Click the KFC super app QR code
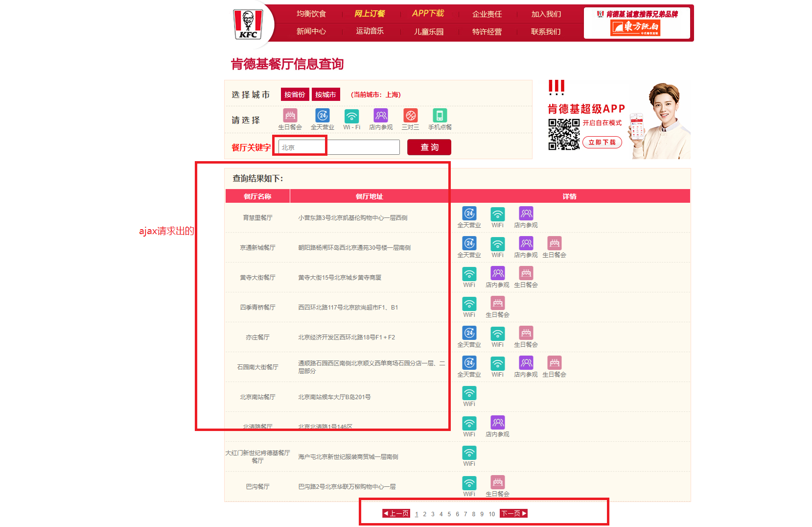The image size is (812, 527). tap(564, 134)
